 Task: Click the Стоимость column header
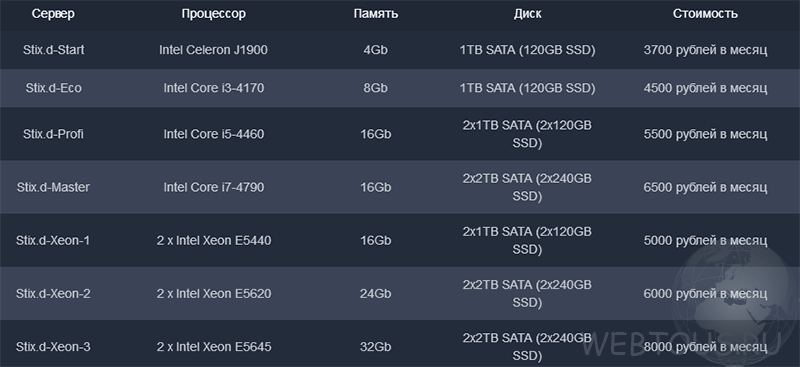pos(705,14)
